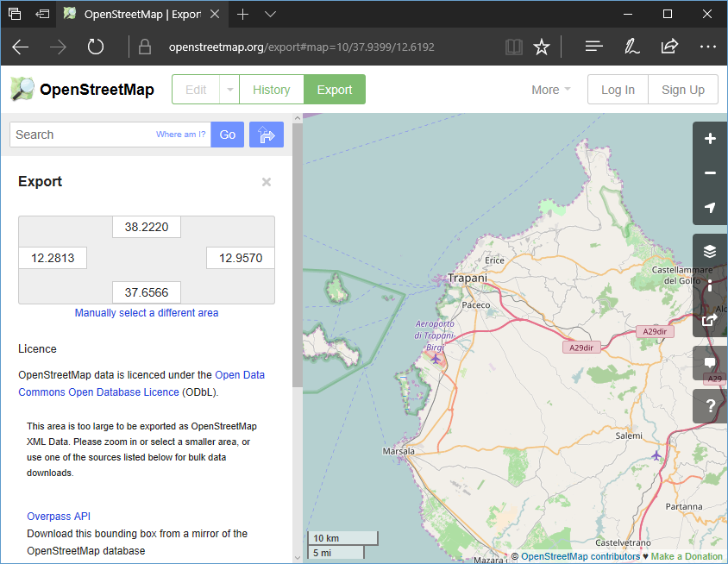Open browser Settings and more
The width and height of the screenshot is (728, 564).
707,47
